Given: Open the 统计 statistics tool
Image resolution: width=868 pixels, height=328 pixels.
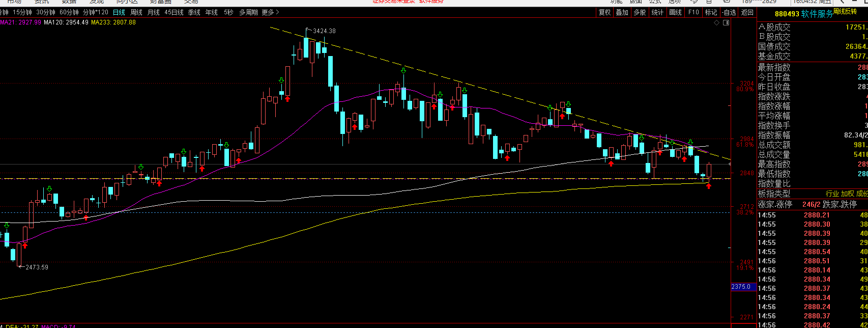Looking at the screenshot, I should click(x=657, y=12).
